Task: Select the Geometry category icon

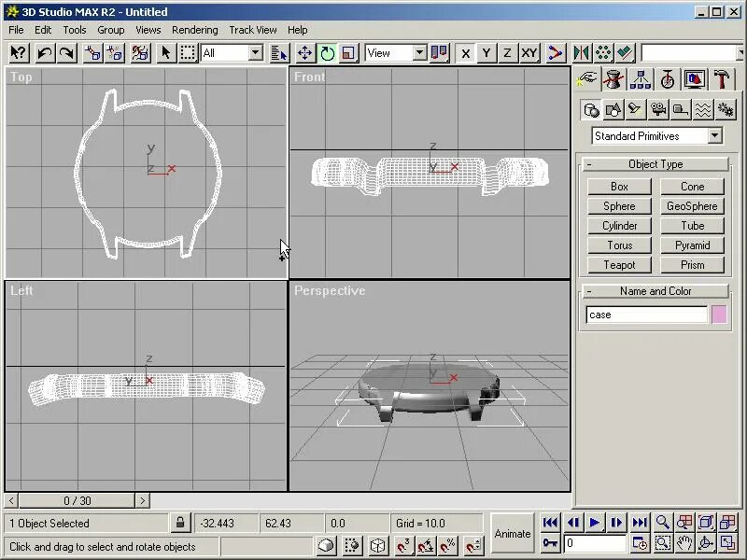Action: pos(591,110)
